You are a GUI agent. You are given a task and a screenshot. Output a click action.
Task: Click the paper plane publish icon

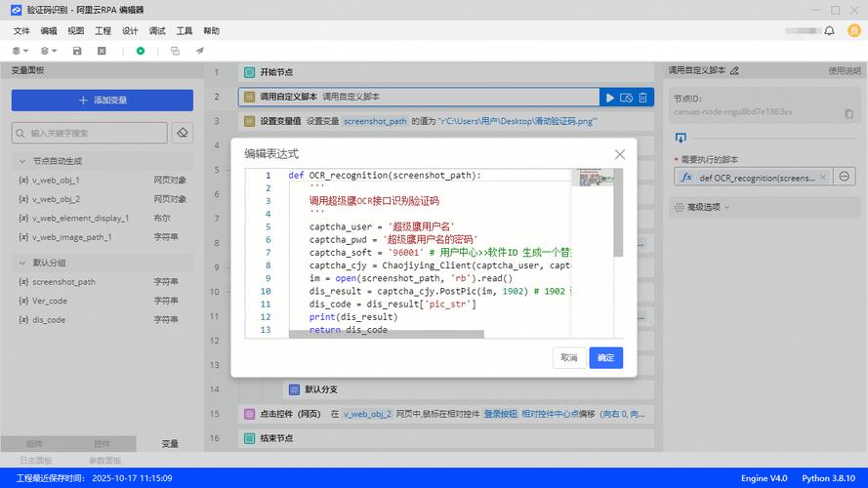pyautogui.click(x=199, y=51)
